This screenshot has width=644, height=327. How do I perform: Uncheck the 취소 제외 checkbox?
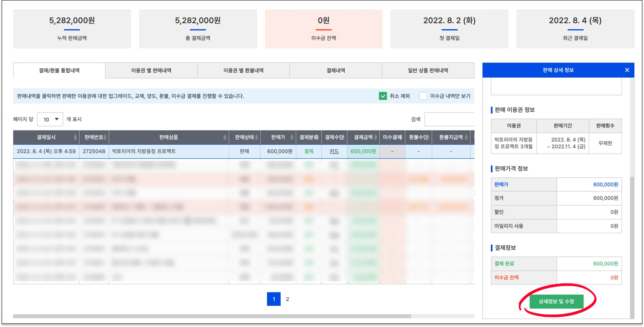383,96
